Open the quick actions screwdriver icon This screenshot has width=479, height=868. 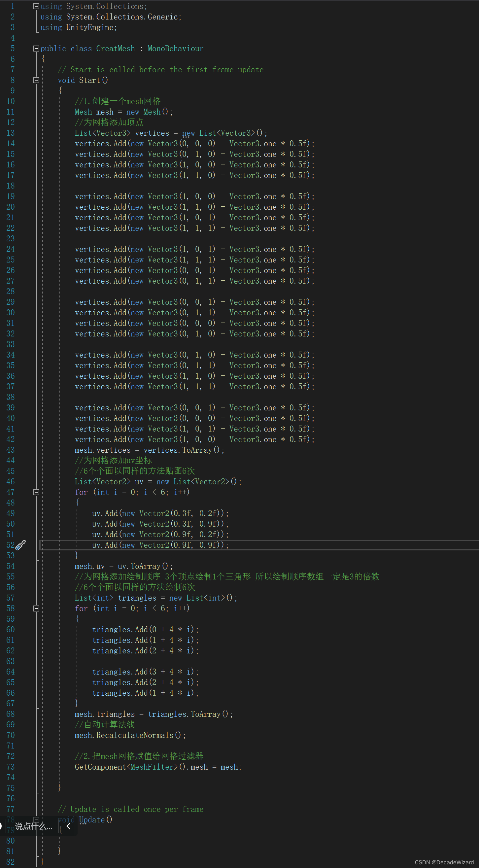pos(21,545)
